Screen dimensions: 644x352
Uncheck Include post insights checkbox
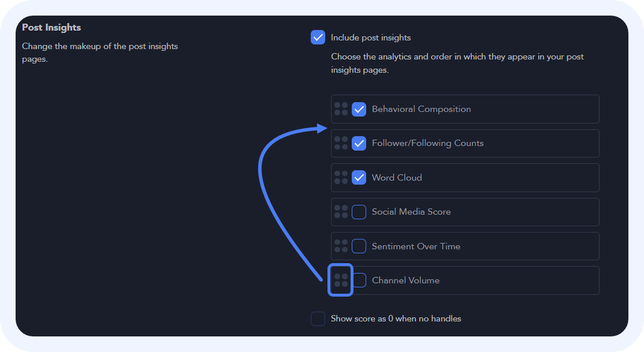(318, 38)
